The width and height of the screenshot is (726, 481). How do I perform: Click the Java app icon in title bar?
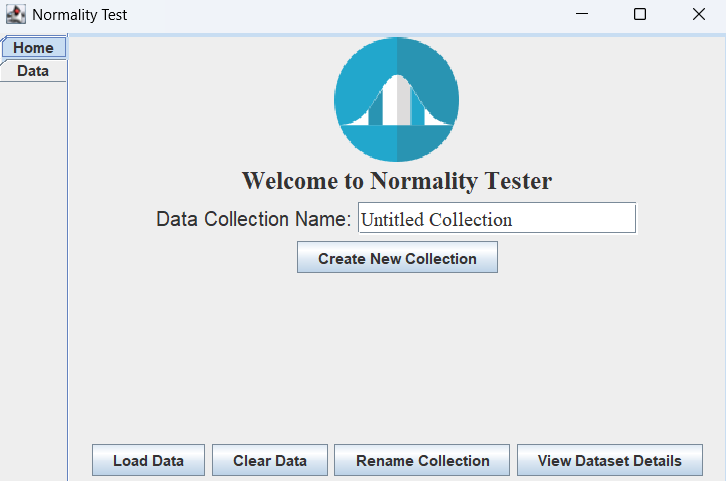[15, 15]
